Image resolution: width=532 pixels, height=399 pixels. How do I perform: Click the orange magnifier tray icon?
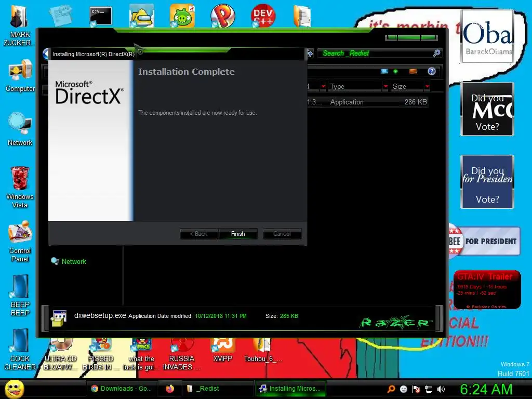[x=391, y=389]
